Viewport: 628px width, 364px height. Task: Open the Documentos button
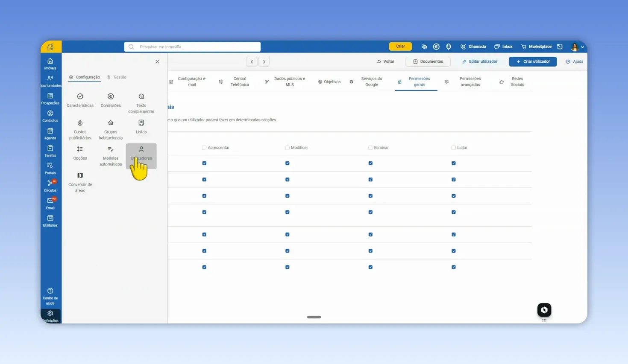[x=428, y=61]
